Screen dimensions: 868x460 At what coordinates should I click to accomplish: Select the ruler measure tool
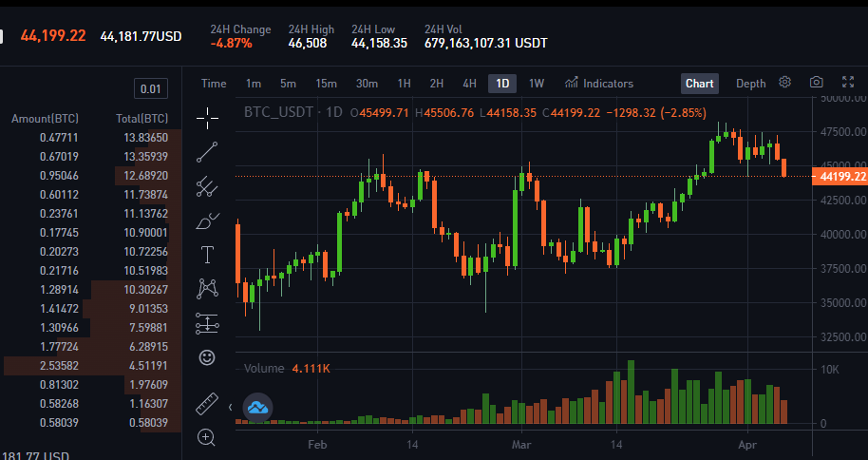[x=207, y=404]
